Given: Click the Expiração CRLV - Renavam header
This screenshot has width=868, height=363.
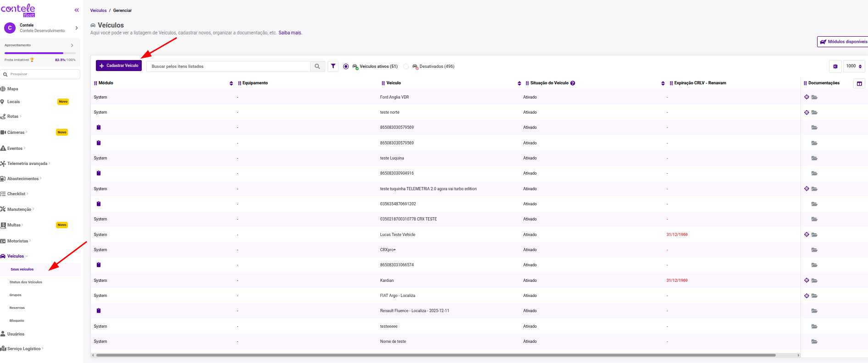Looking at the screenshot, I should pos(700,83).
